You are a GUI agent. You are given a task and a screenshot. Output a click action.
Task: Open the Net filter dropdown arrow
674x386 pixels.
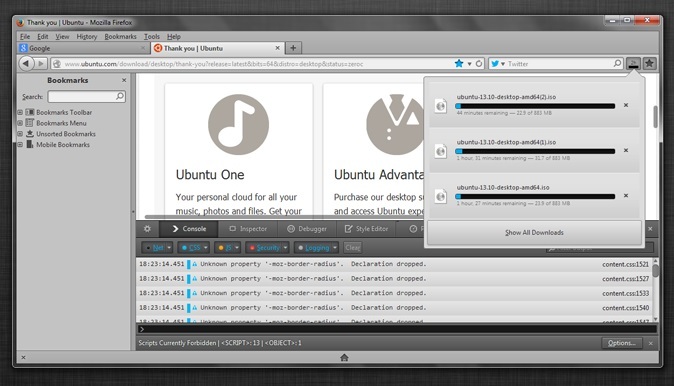tap(169, 248)
